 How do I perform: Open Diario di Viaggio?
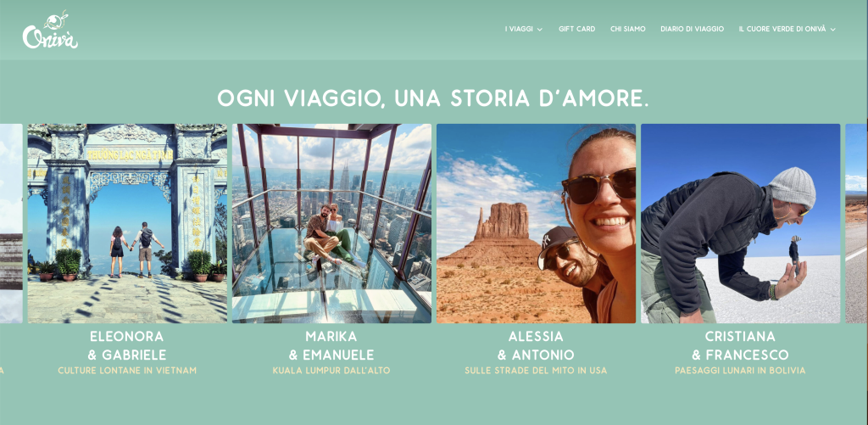click(x=692, y=29)
